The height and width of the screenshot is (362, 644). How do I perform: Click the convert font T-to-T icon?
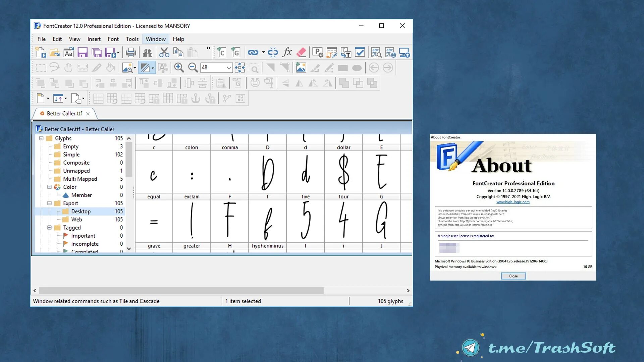point(345,53)
